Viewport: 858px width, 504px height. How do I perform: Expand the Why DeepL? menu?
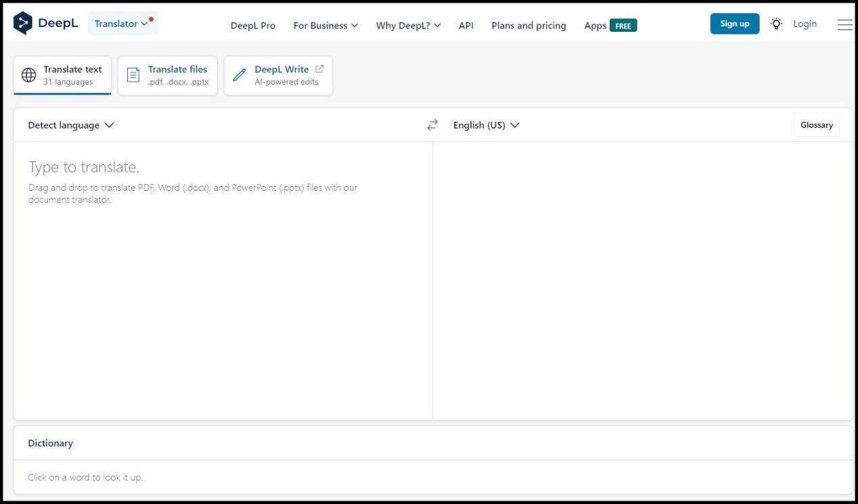pyautogui.click(x=408, y=26)
